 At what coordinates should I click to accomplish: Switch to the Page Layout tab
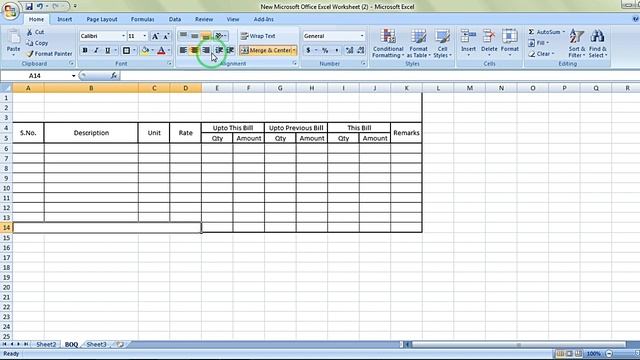point(102,19)
